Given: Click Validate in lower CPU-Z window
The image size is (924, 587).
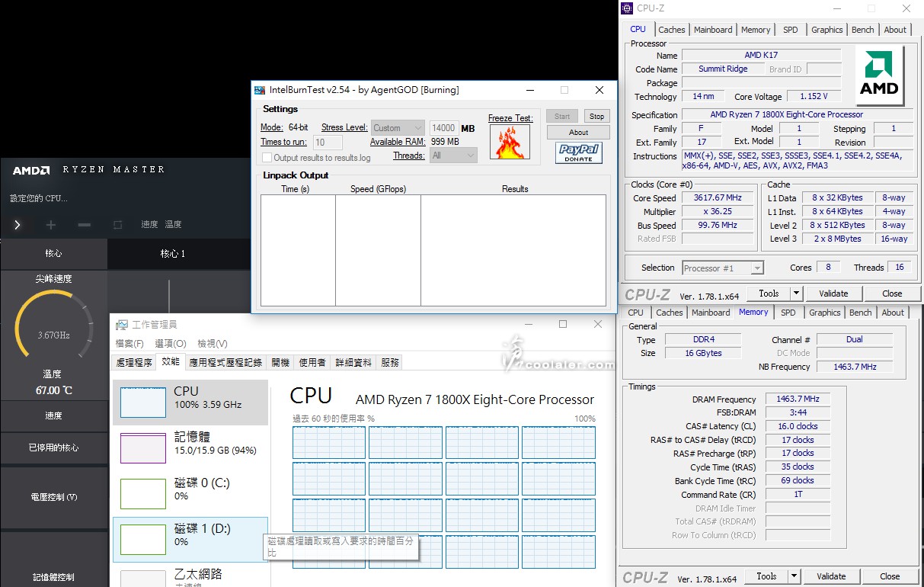Looking at the screenshot, I should [831, 576].
